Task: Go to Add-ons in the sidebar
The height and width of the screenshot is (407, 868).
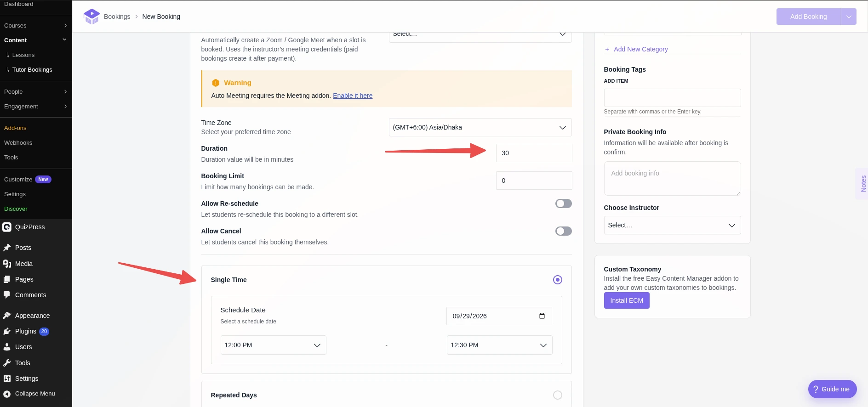Action: [x=15, y=128]
